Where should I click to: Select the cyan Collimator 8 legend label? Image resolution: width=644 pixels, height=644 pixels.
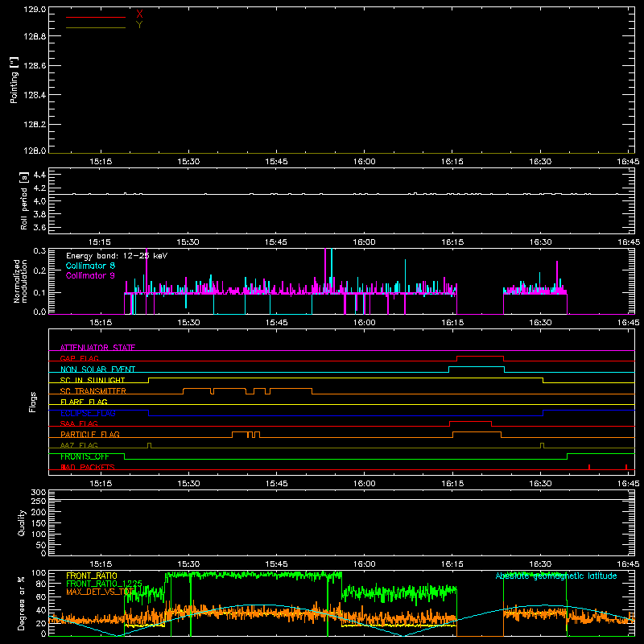pyautogui.click(x=90, y=266)
